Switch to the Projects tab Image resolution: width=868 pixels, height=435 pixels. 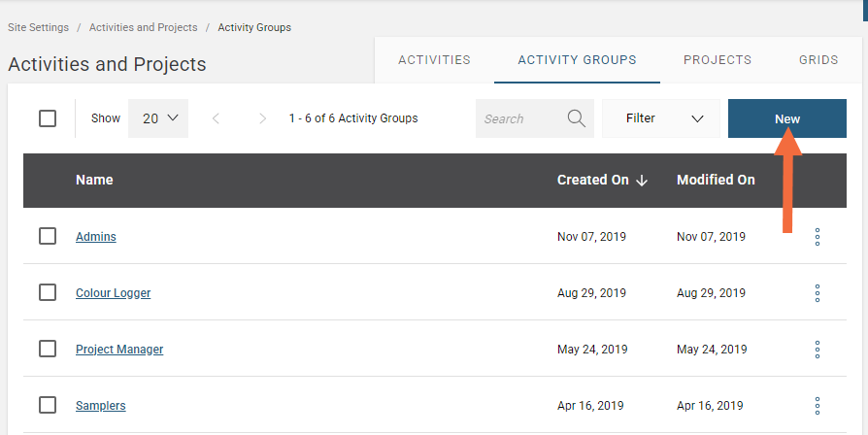[x=718, y=60]
